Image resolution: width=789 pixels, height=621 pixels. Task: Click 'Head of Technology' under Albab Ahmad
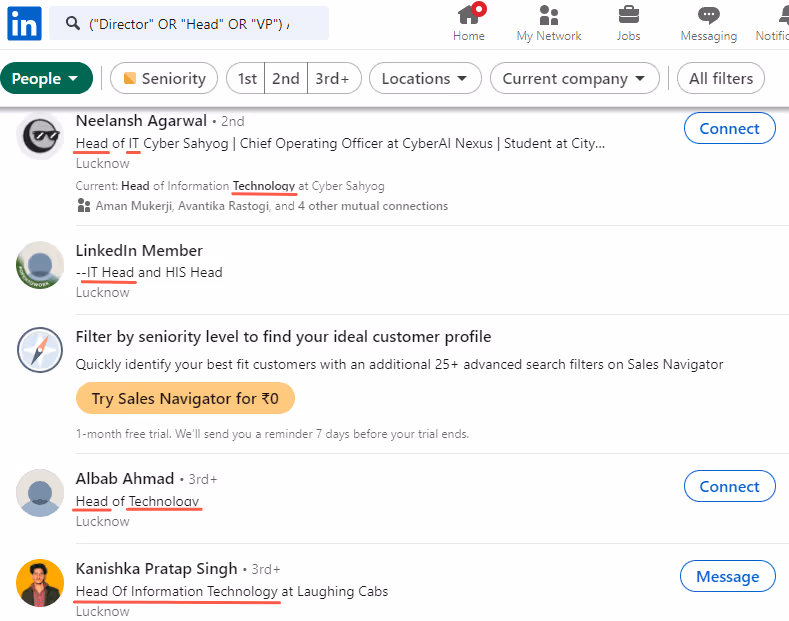click(x=137, y=501)
